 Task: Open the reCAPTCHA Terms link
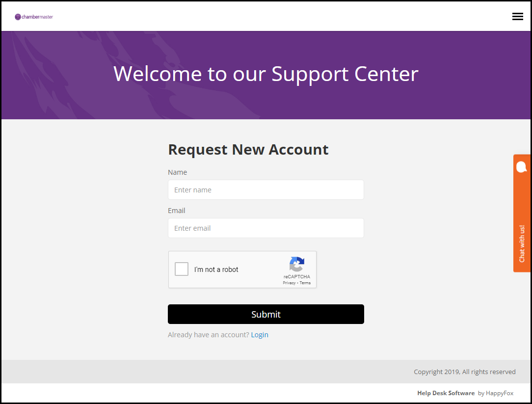click(305, 283)
